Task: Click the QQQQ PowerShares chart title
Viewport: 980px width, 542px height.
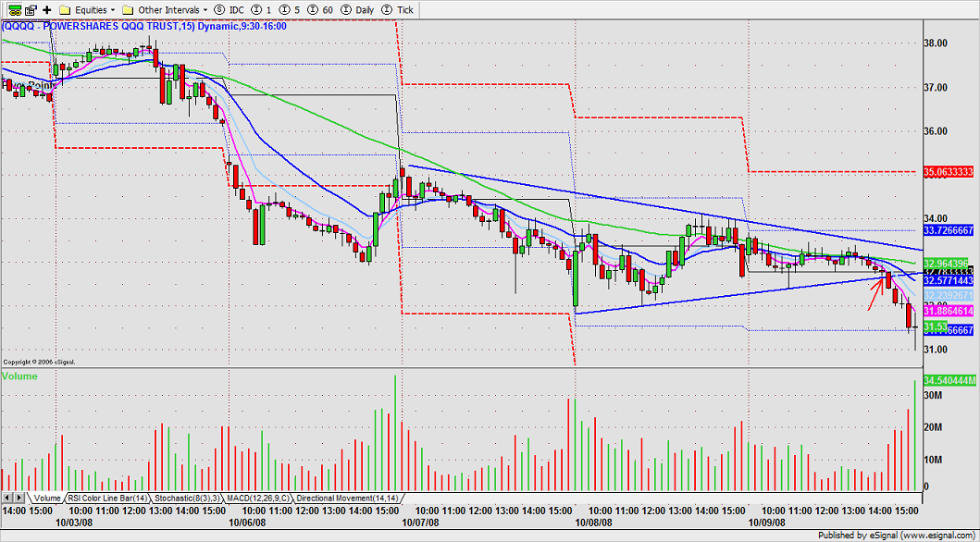Action: point(143,26)
